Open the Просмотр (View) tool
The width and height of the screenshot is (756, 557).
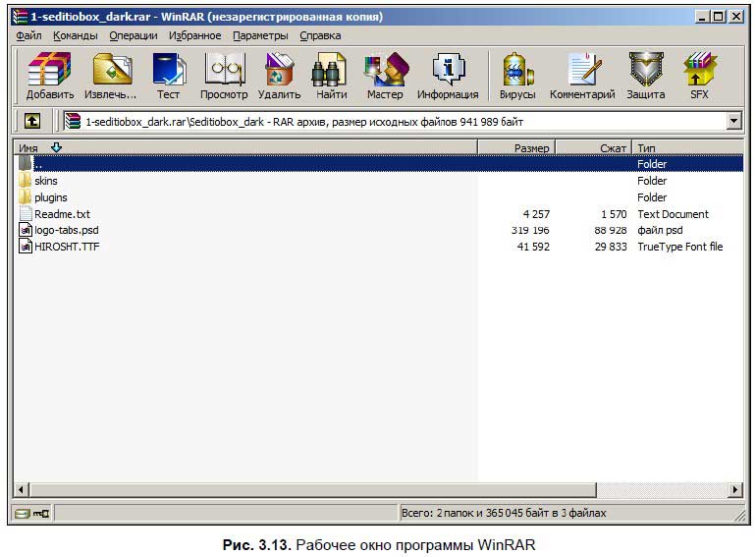[224, 77]
